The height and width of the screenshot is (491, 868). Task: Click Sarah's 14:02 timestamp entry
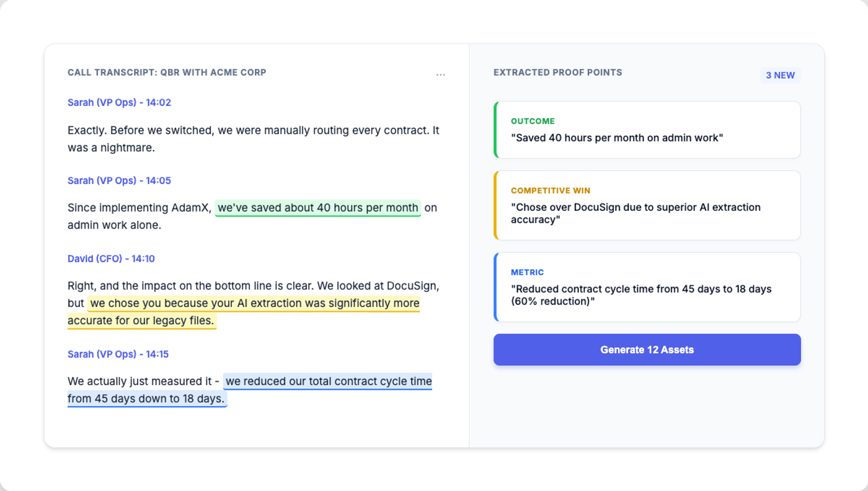[119, 102]
